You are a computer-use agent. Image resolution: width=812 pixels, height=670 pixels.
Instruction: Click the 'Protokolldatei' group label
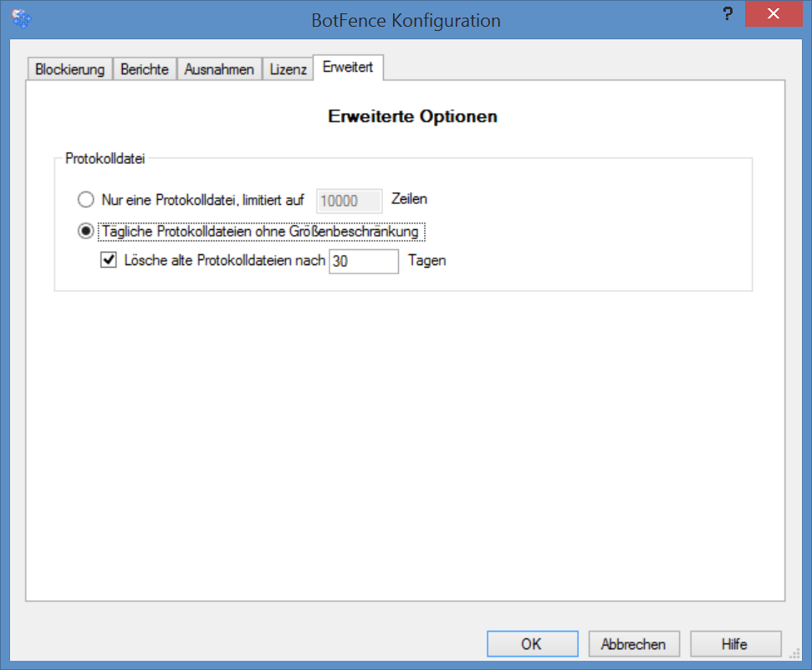(x=105, y=159)
